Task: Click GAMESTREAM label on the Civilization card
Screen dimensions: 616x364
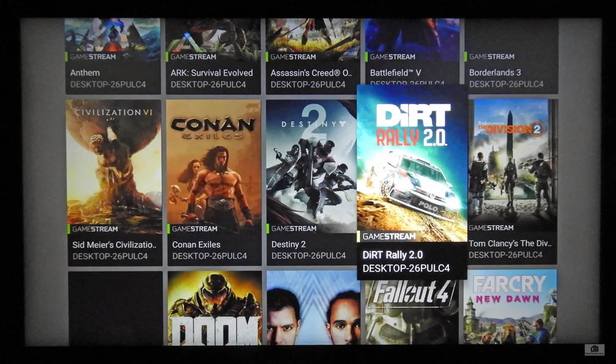Action: click(95, 229)
